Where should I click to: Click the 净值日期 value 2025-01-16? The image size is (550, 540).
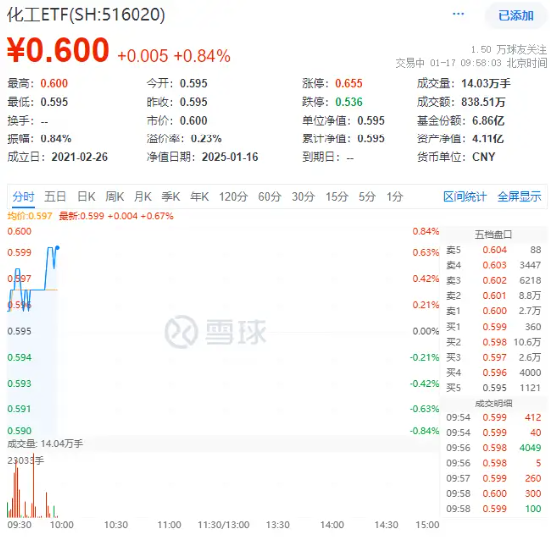point(230,157)
